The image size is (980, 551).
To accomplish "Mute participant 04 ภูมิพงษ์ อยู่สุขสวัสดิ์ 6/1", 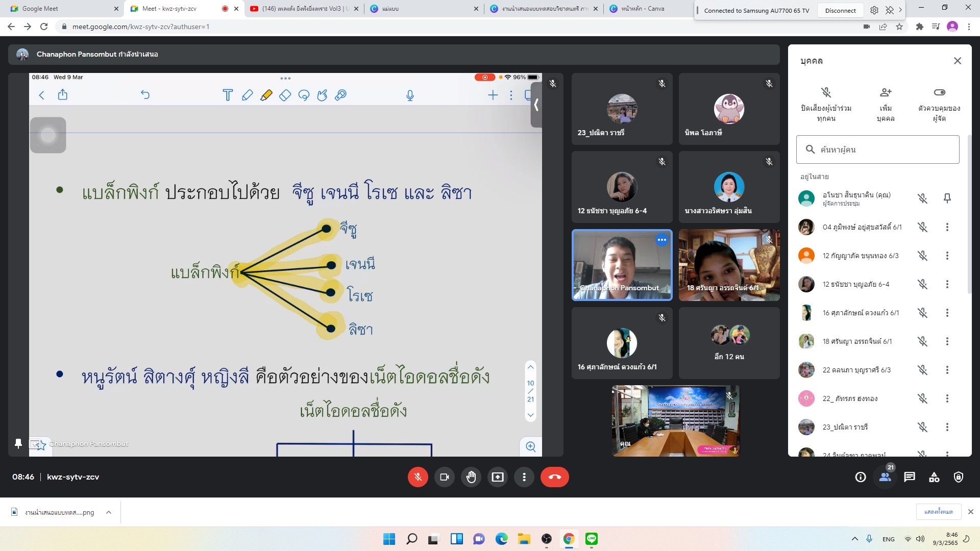I will click(922, 227).
